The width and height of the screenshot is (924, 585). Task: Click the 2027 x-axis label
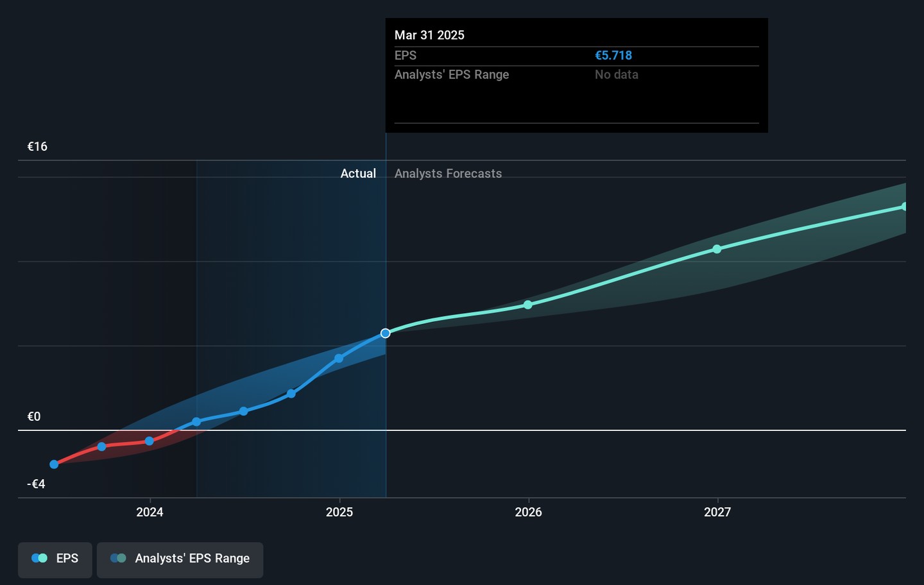pos(717,512)
